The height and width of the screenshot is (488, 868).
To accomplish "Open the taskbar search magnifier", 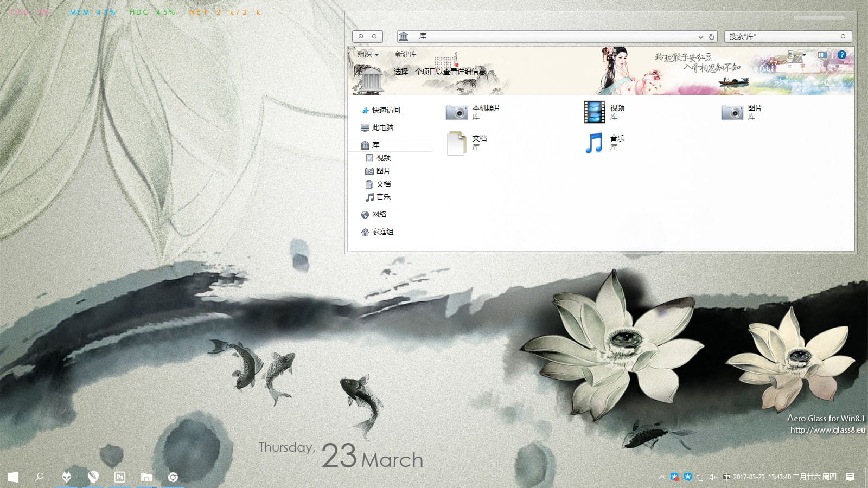I will 39,477.
